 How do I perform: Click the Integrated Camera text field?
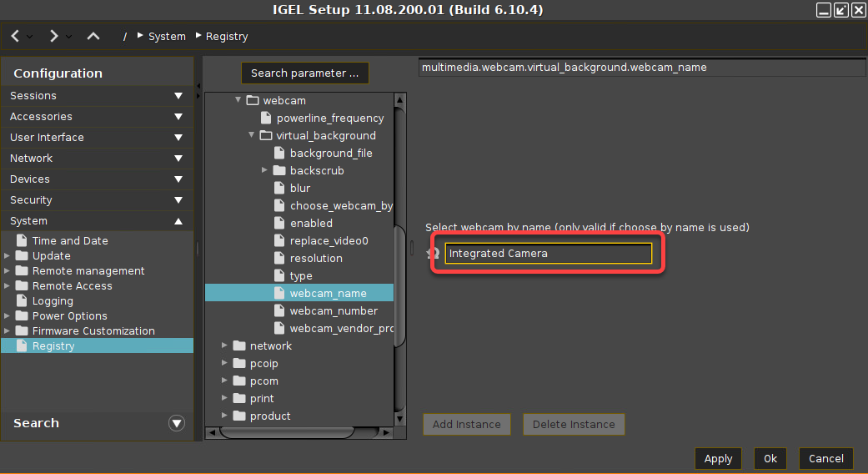[x=548, y=254]
